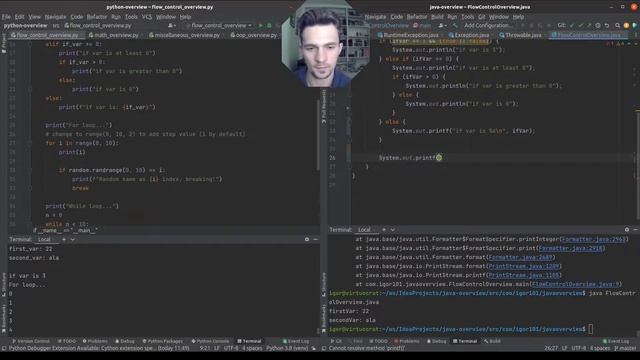Open the Event Log in IntelliJ
This screenshot has height=360, width=640.
[x=616, y=341]
